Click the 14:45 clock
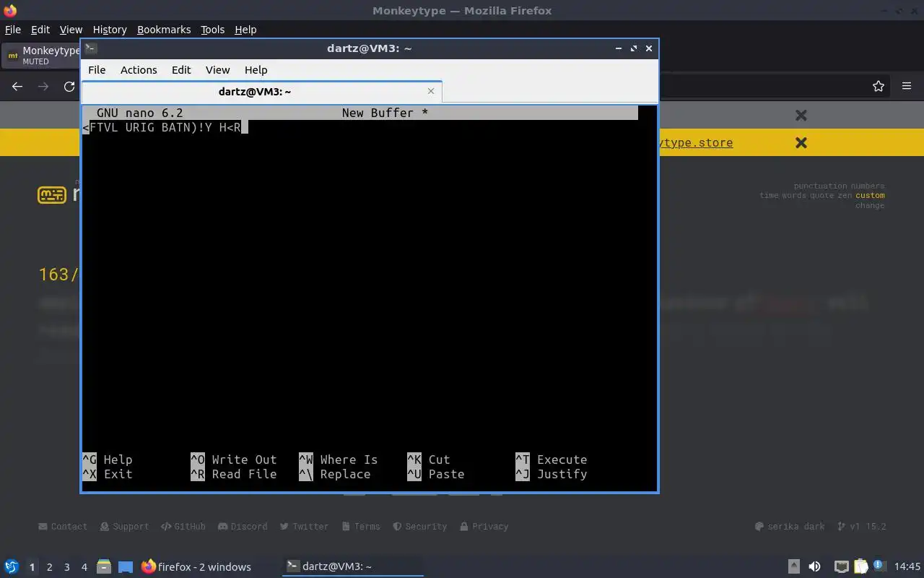Image resolution: width=924 pixels, height=578 pixels. click(x=907, y=566)
